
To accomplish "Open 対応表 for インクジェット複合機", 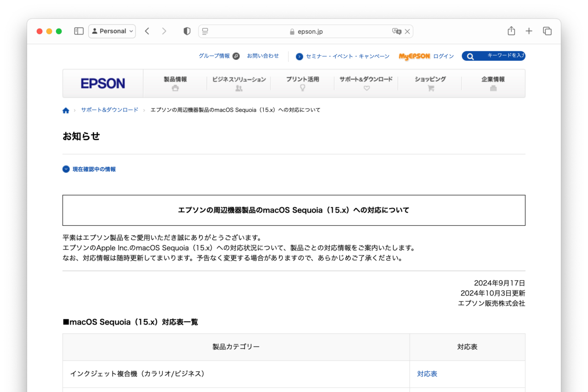I will [427, 374].
